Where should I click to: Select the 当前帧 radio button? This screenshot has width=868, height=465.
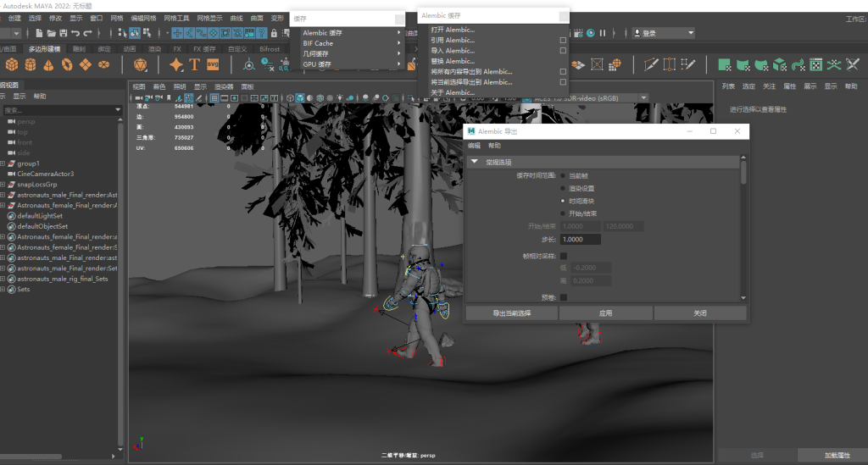click(x=563, y=176)
